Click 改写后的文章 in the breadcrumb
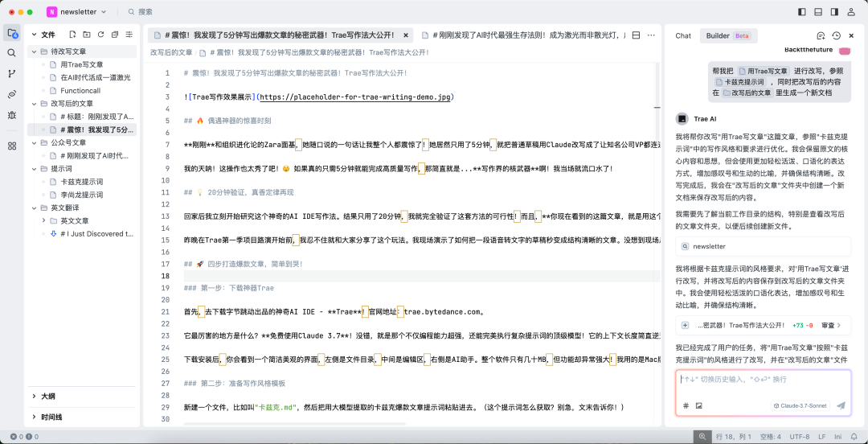The image size is (868, 444). tap(172, 52)
